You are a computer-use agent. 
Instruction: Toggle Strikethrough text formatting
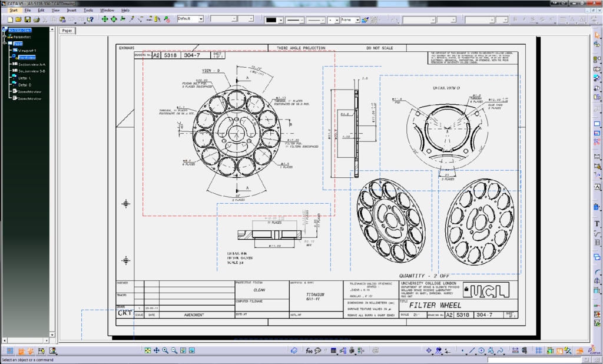coord(542,19)
